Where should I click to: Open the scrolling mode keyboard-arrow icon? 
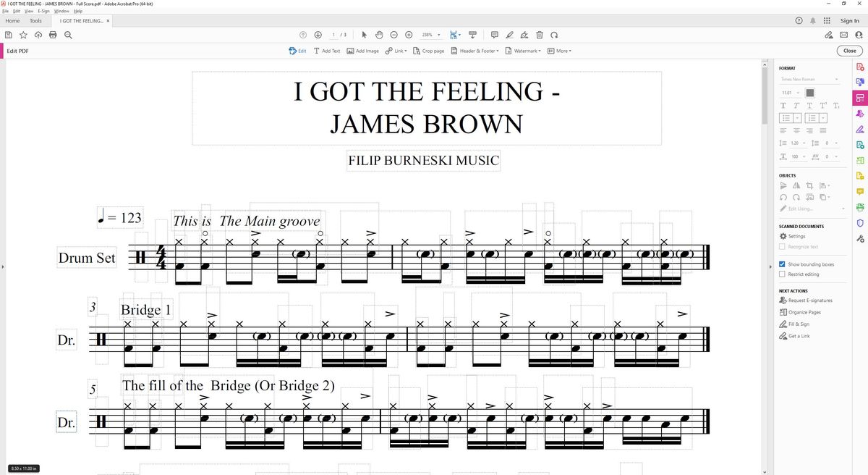[472, 35]
